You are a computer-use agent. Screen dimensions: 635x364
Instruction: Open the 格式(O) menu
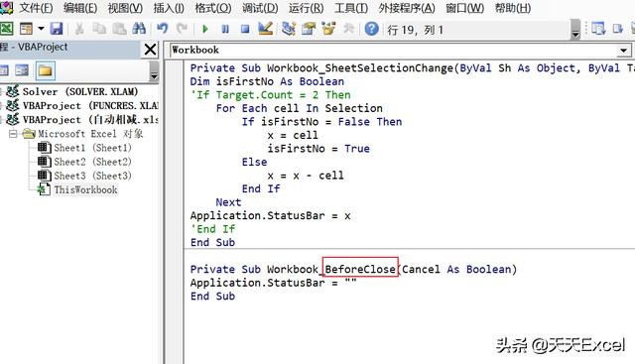(x=213, y=8)
